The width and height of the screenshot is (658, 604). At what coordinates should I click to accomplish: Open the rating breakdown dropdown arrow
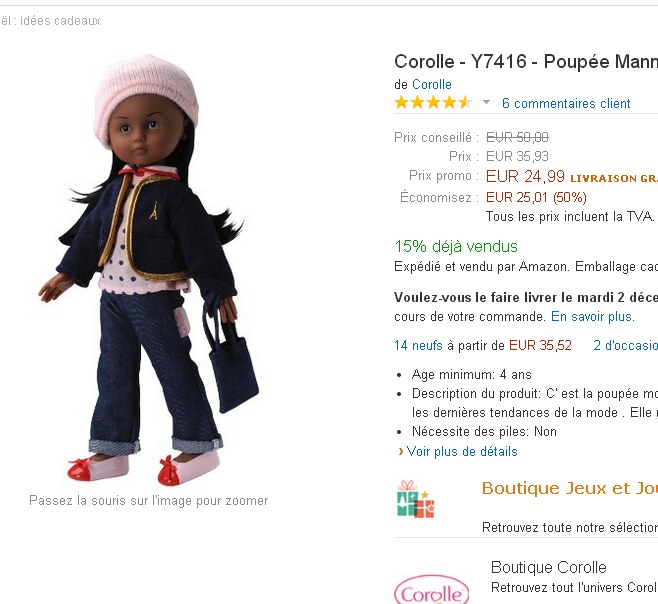(x=487, y=103)
